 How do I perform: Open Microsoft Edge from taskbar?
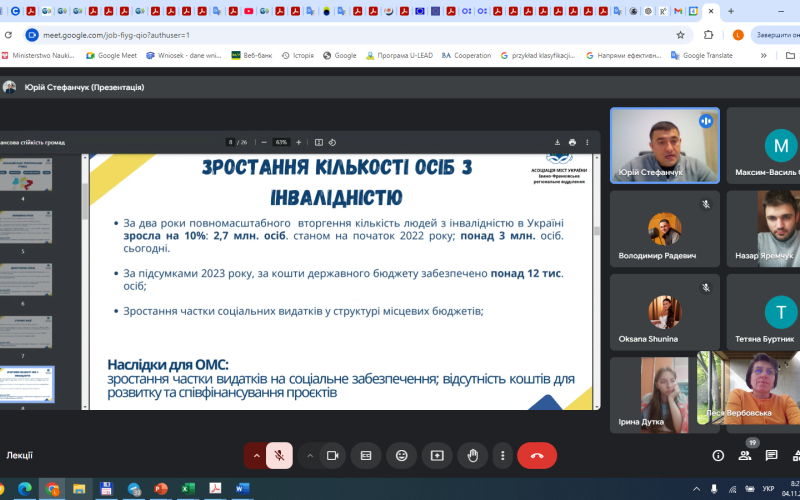pyautogui.click(x=24, y=489)
